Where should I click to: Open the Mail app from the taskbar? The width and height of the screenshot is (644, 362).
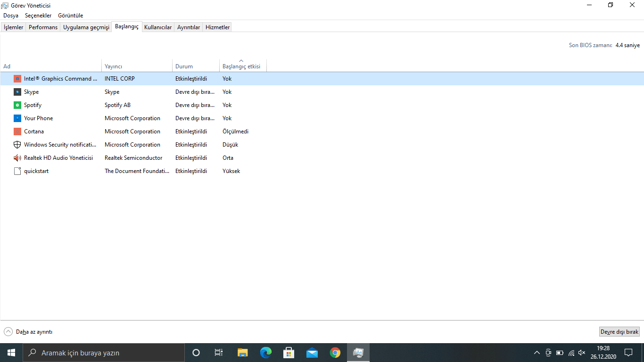coord(312,353)
